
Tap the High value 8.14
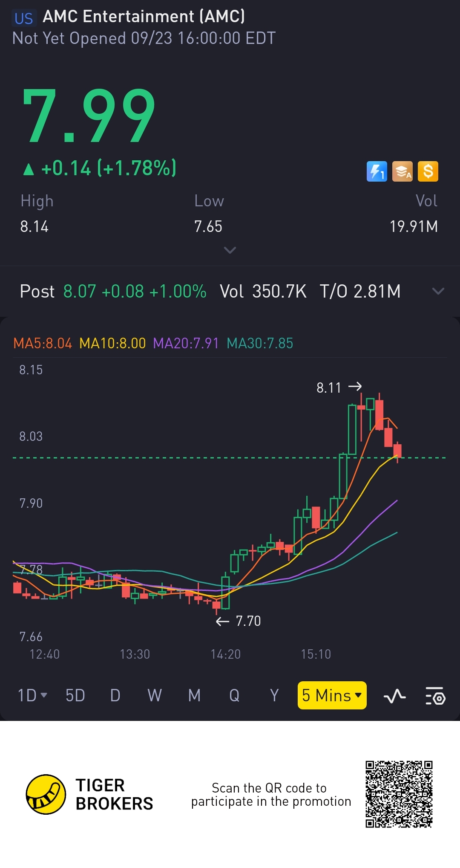tap(34, 226)
